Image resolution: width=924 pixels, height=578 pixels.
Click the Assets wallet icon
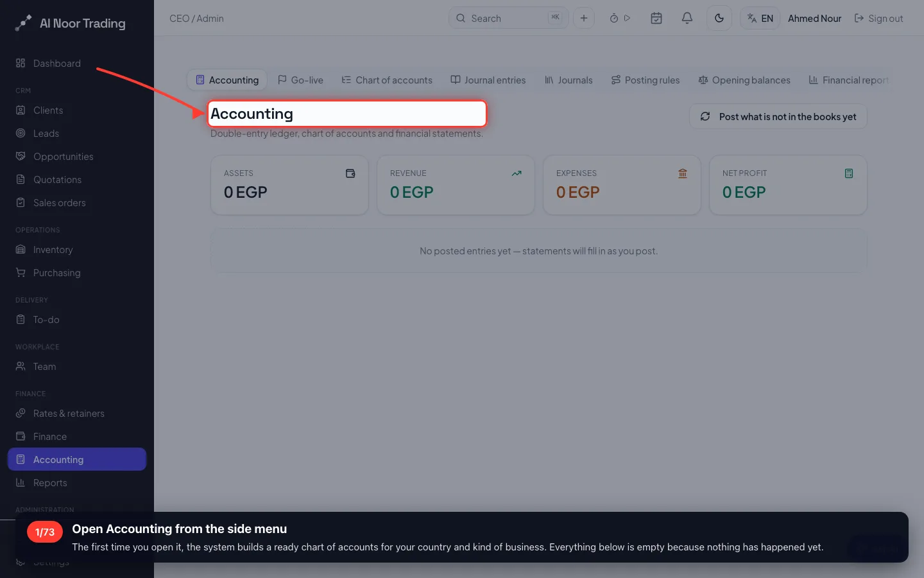click(350, 173)
